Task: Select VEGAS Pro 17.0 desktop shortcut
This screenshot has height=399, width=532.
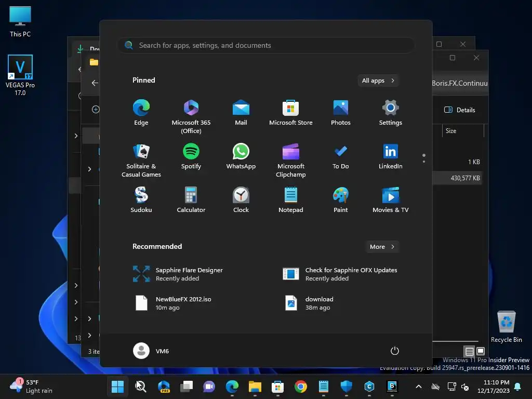Action: coord(20,75)
